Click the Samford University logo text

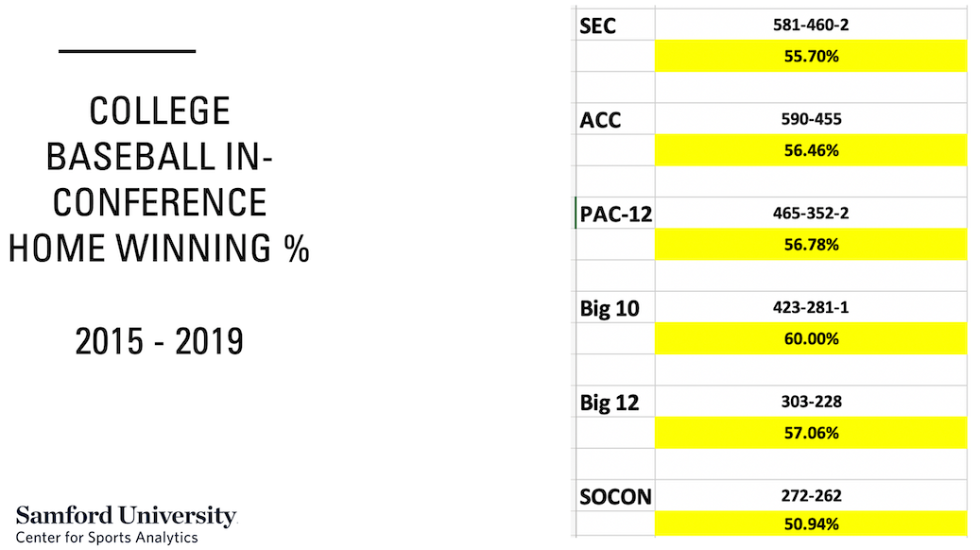(127, 516)
